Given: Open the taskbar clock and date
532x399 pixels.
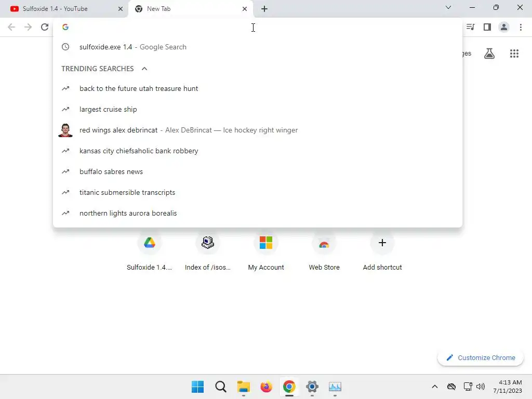Looking at the screenshot, I should (508, 387).
